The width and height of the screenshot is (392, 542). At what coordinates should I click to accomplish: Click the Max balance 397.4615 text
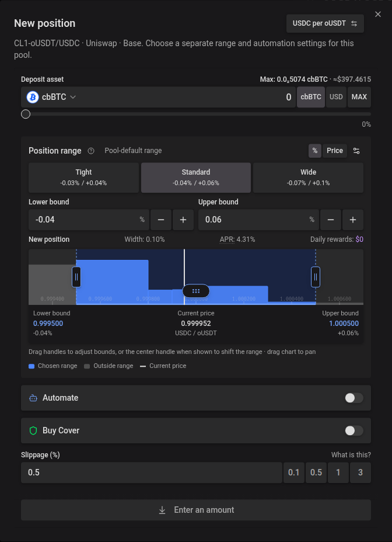(x=316, y=79)
